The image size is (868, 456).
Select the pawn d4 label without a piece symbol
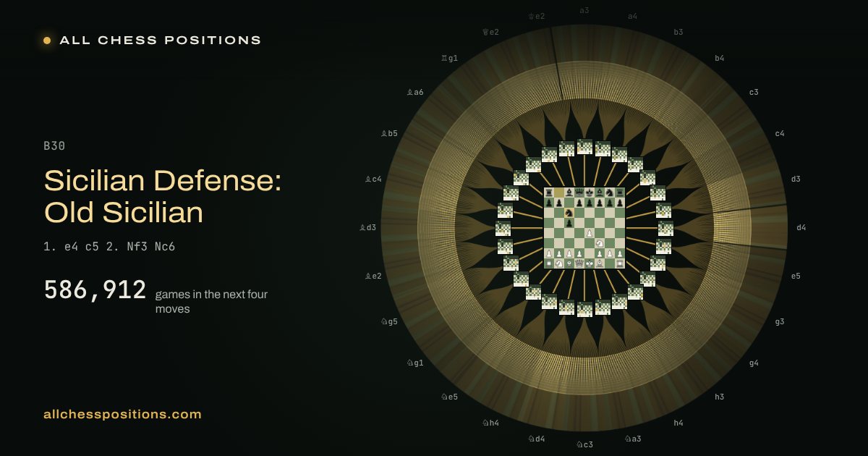[x=801, y=227]
